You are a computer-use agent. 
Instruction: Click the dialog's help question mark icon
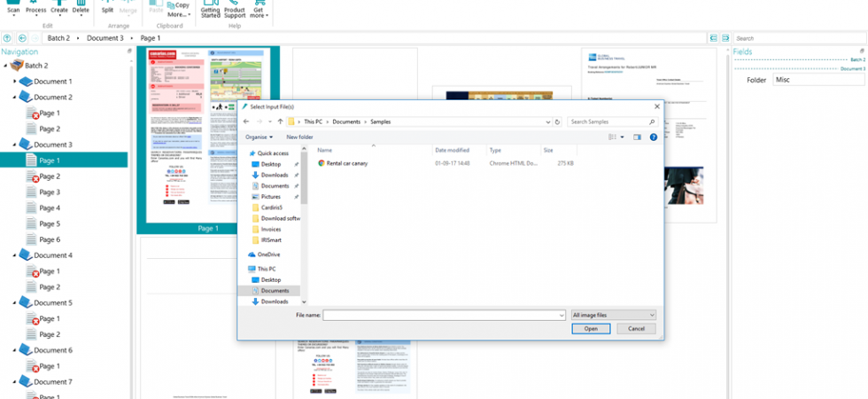654,137
